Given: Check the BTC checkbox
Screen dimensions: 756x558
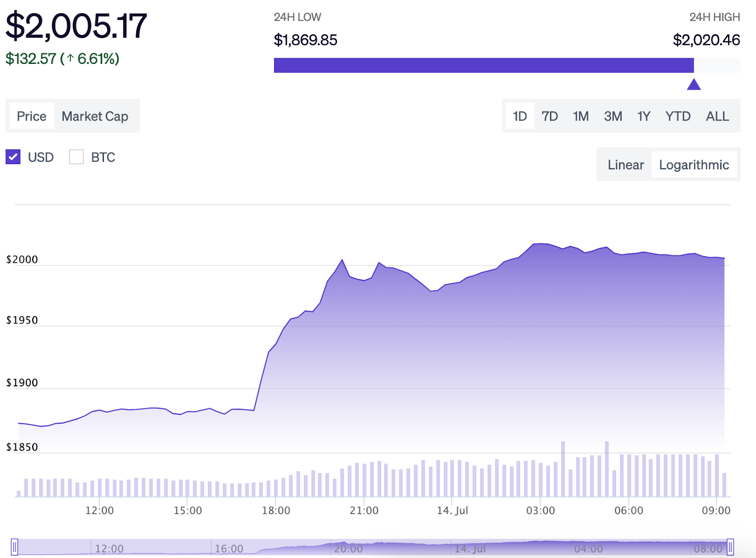Looking at the screenshot, I should click(77, 157).
